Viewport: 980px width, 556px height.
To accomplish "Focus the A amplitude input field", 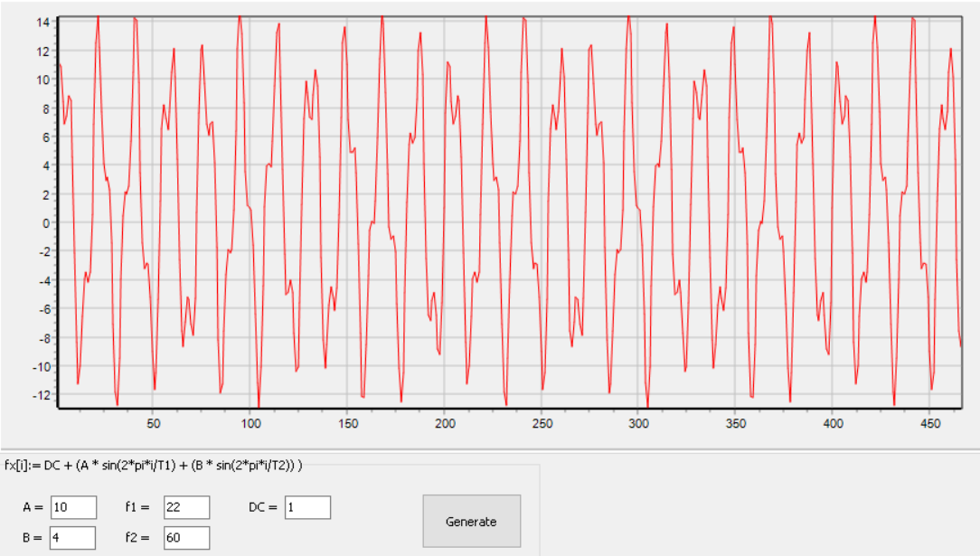I will 73,507.
